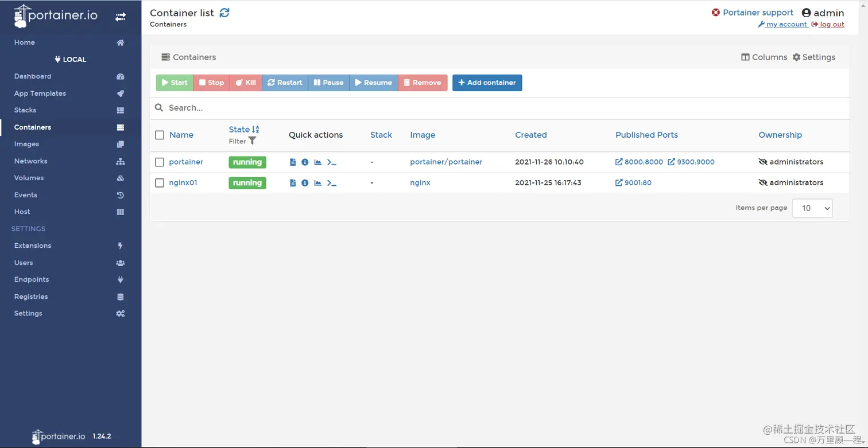The width and height of the screenshot is (868, 448).
Task: Tick the checkbox for portainer container
Action: 160,162
